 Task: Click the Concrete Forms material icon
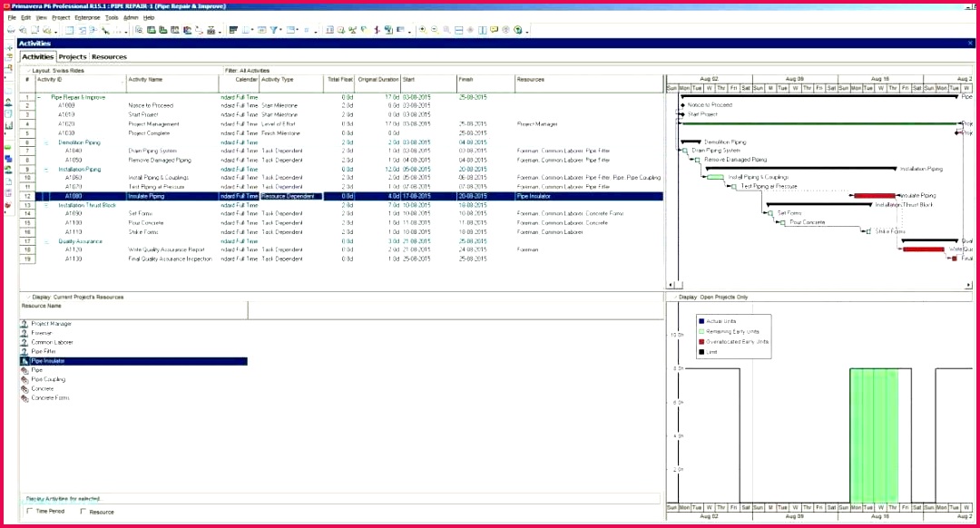24,398
